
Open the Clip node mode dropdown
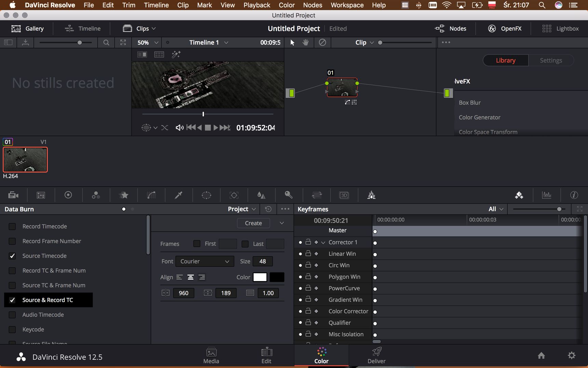pos(365,42)
